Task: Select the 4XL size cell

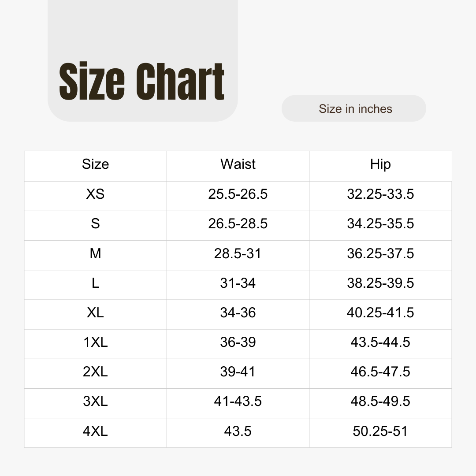Action: coord(95,431)
